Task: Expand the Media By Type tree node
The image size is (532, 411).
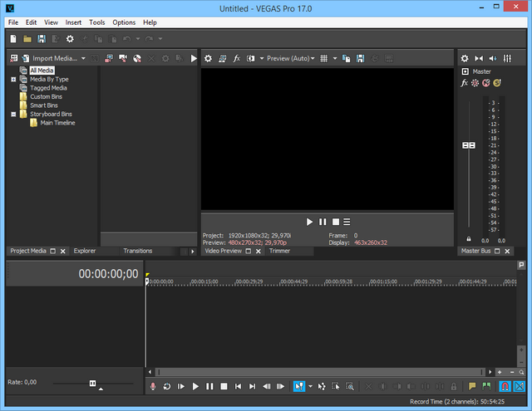Action: 13,80
